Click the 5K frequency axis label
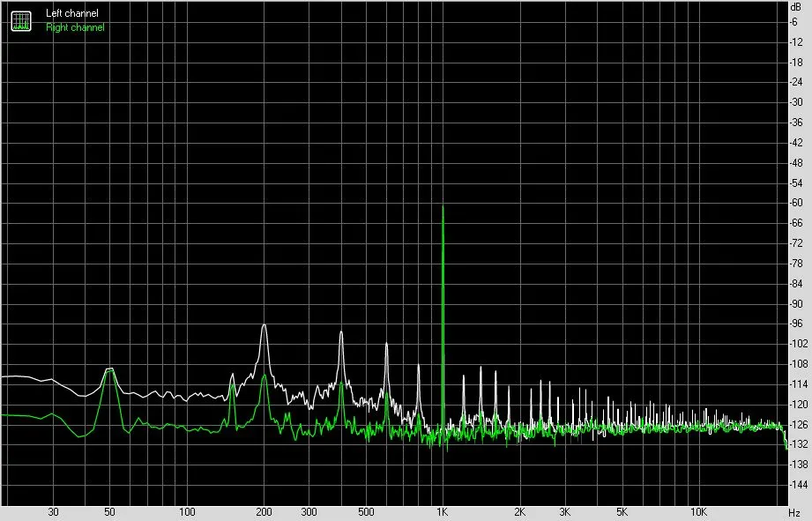Viewport: 812px width, 521px height. pos(622,512)
